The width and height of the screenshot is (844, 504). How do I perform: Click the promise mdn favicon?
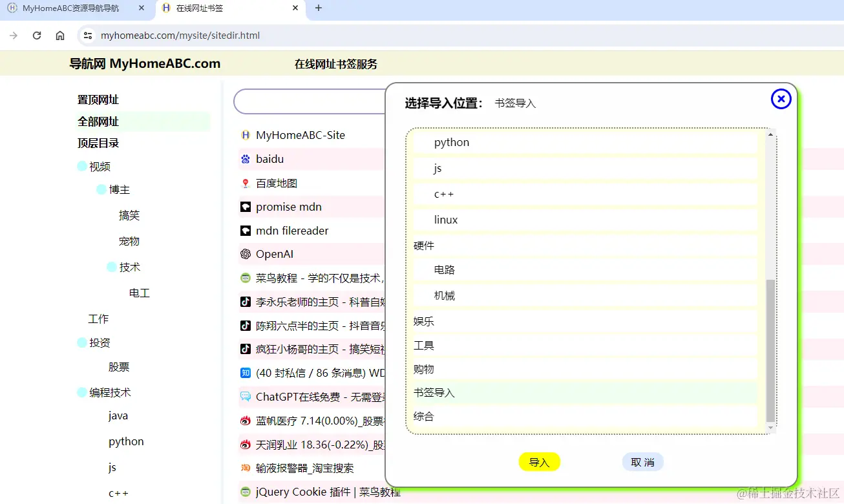(245, 206)
